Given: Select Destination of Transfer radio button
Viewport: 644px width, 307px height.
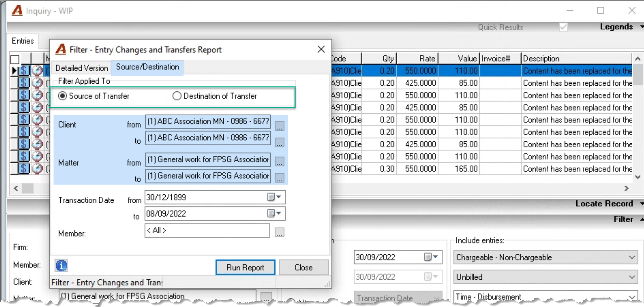Looking at the screenshot, I should tap(177, 96).
